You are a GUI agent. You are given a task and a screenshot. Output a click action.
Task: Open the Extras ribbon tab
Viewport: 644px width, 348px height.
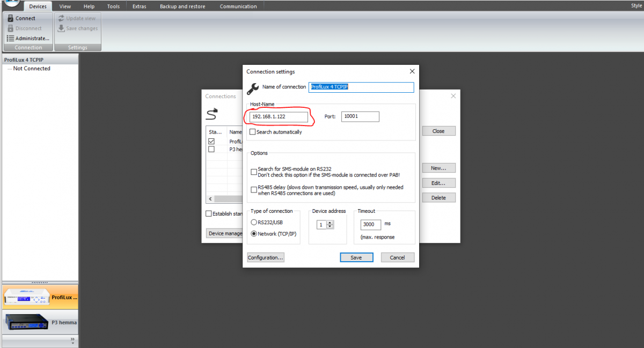pos(139,6)
